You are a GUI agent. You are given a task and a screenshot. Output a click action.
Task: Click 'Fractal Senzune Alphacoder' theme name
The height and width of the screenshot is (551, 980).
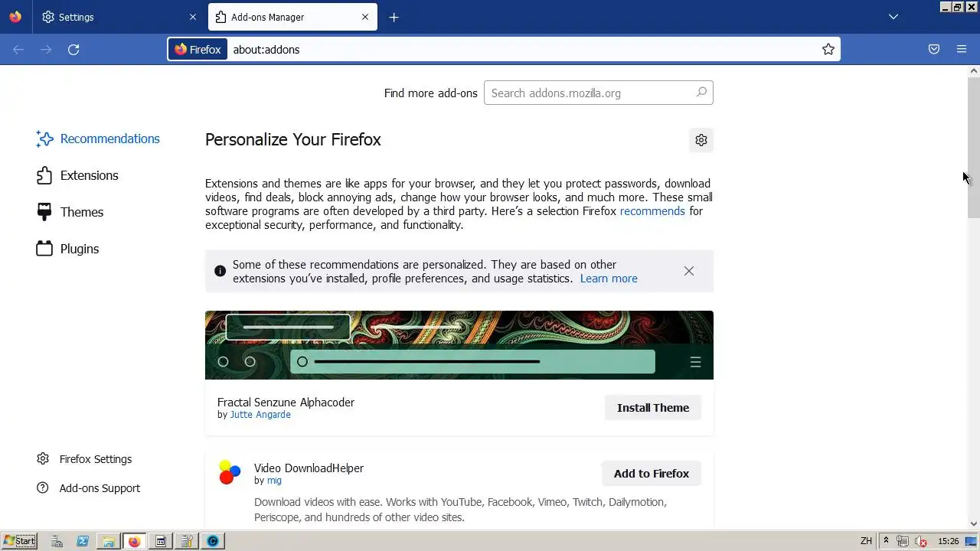286,403
